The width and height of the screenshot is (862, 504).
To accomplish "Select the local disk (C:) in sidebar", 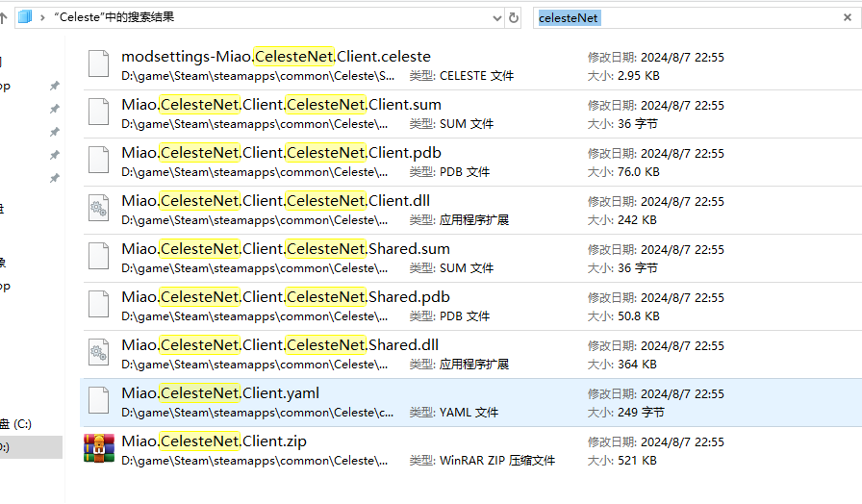I will pos(17,423).
